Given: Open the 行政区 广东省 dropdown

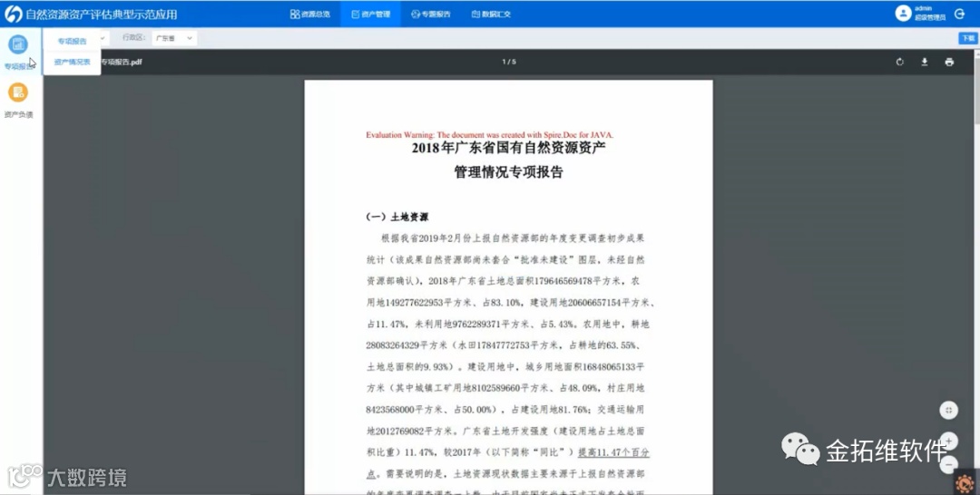Looking at the screenshot, I should [x=173, y=38].
